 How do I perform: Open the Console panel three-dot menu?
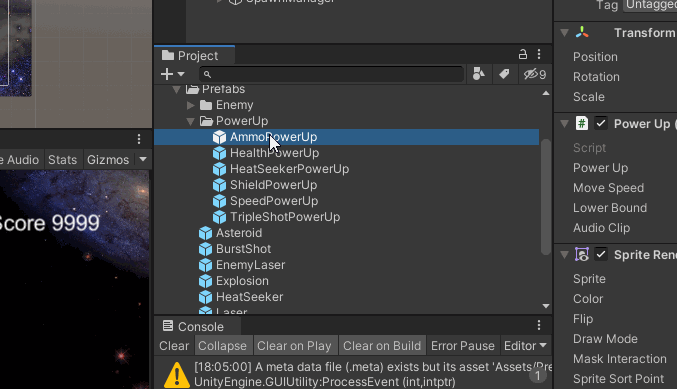[x=539, y=325]
